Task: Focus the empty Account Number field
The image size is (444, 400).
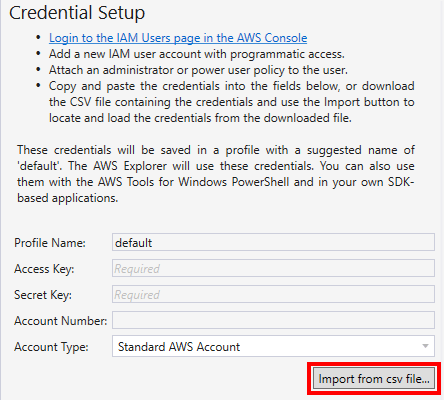Action: [x=273, y=320]
